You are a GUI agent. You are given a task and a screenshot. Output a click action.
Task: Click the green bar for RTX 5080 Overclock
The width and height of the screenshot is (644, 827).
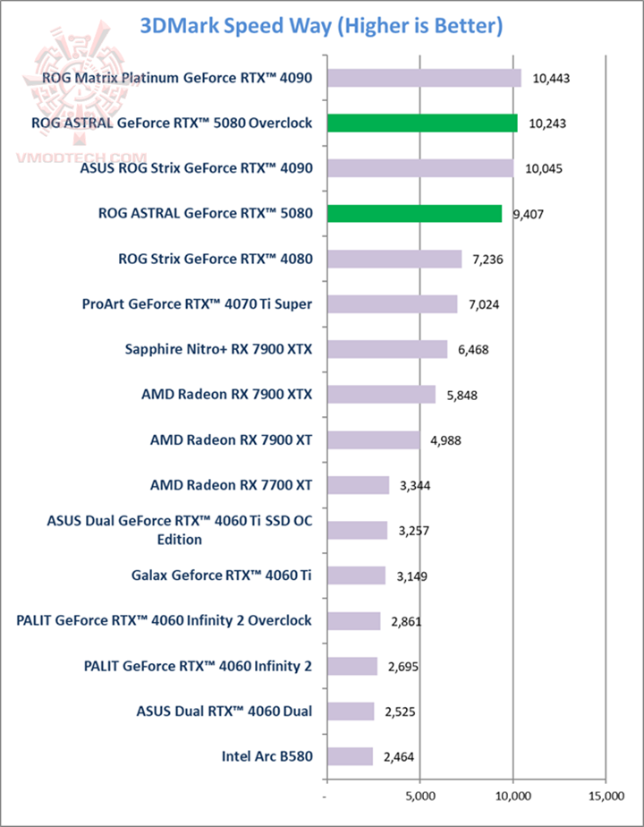[422, 124]
